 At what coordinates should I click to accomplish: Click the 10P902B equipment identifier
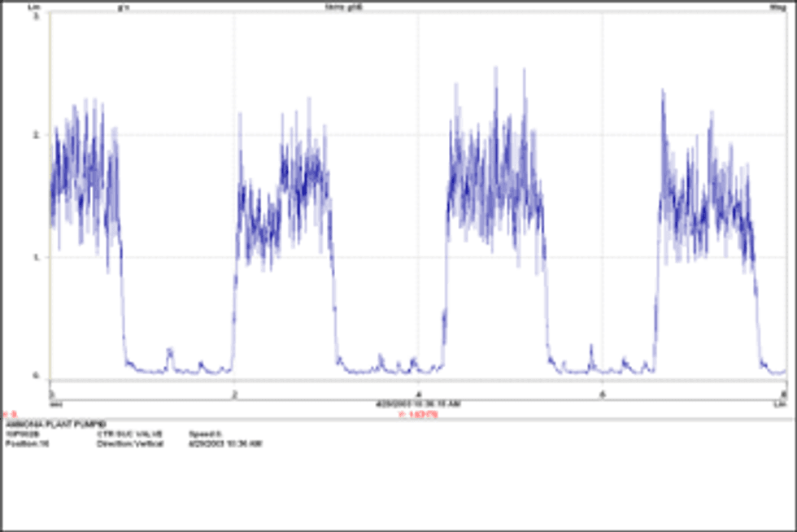click(23, 434)
